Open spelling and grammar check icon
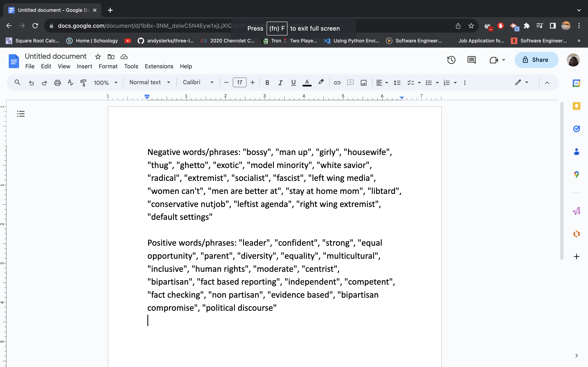The height and width of the screenshot is (367, 588). 70,83
